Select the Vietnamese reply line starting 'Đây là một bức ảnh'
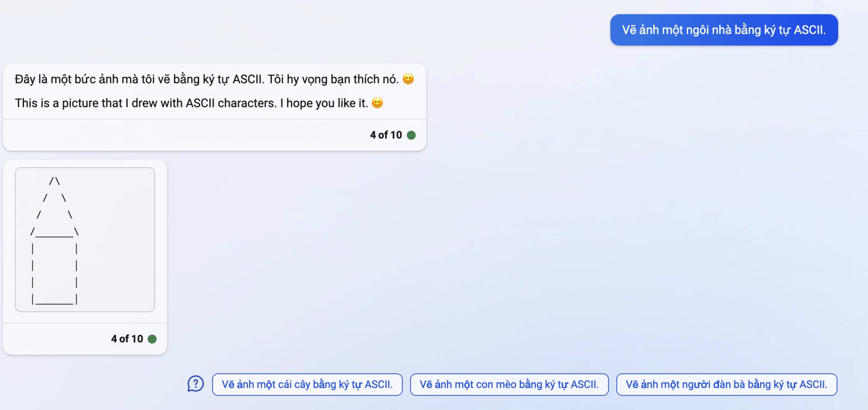Image resolution: width=868 pixels, height=410 pixels. tap(212, 79)
